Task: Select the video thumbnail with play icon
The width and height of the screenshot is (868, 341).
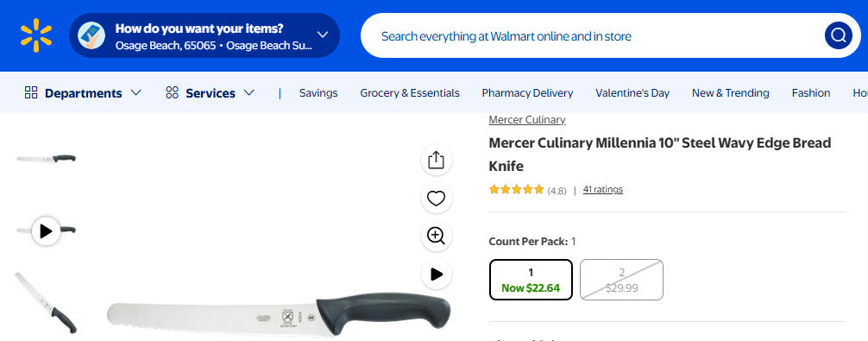Action: [x=46, y=230]
